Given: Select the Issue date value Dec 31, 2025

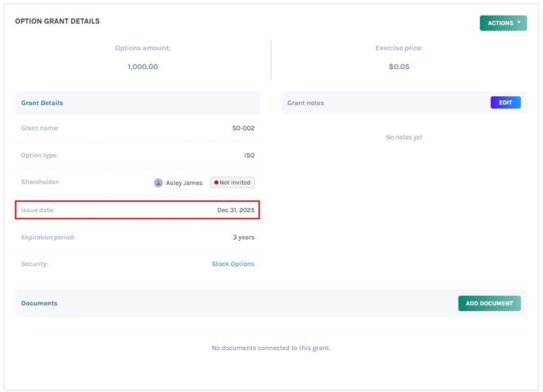Looking at the screenshot, I should (x=236, y=210).
